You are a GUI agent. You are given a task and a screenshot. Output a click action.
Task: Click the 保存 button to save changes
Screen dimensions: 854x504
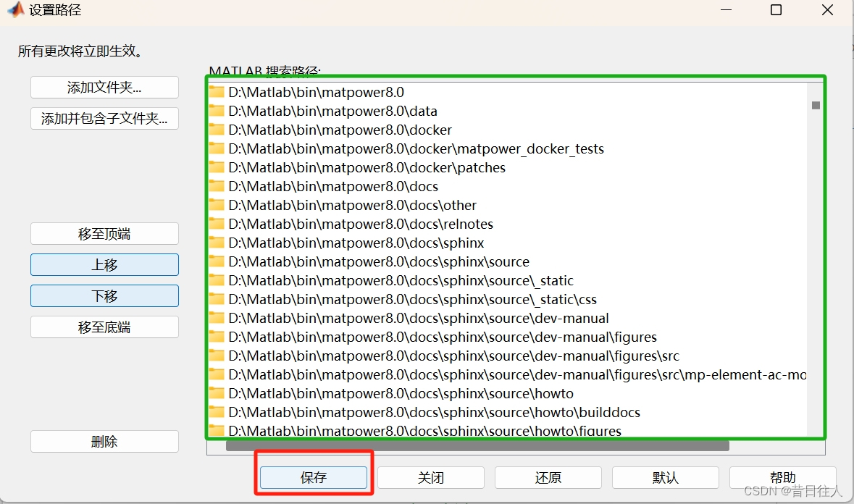point(314,477)
